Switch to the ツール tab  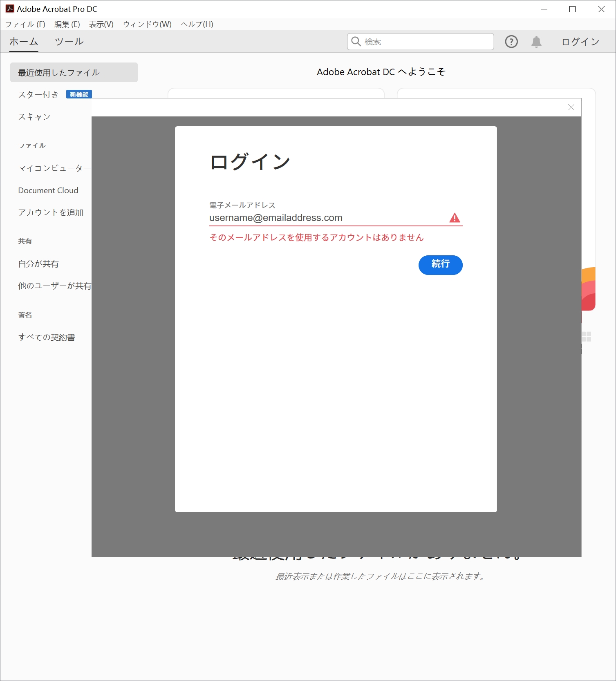[69, 42]
